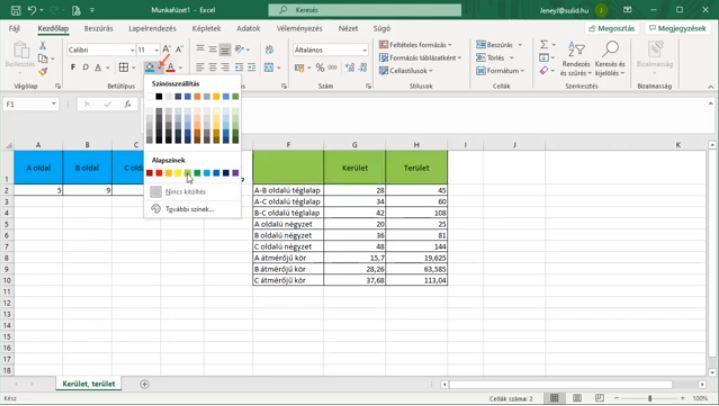Open the Beszúrás ribbon tab
The image size is (719, 406).
pos(98,28)
